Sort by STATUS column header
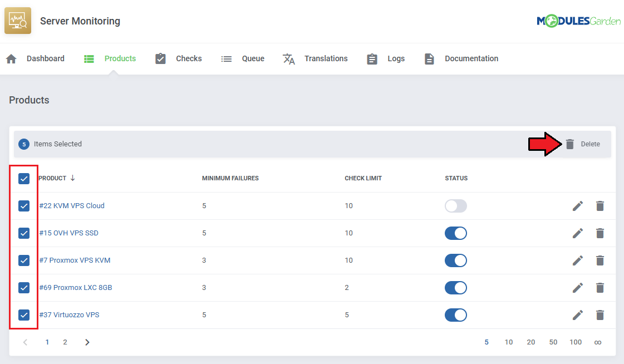The image size is (624, 364). (456, 178)
